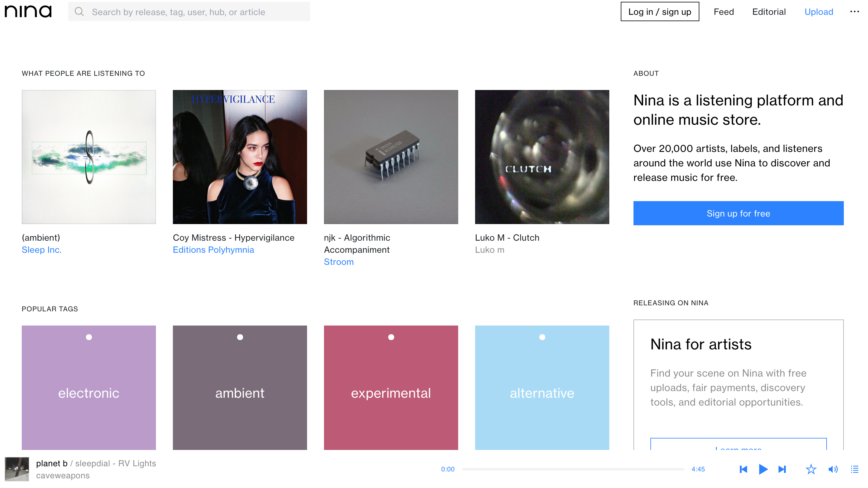Favorite the track with the star icon
Screen dimensions: 868x488
(811, 469)
